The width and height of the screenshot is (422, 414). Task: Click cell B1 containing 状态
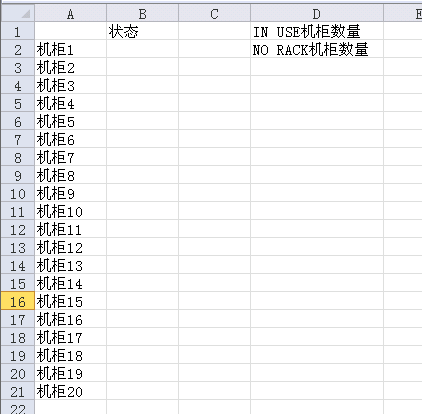[x=142, y=31]
